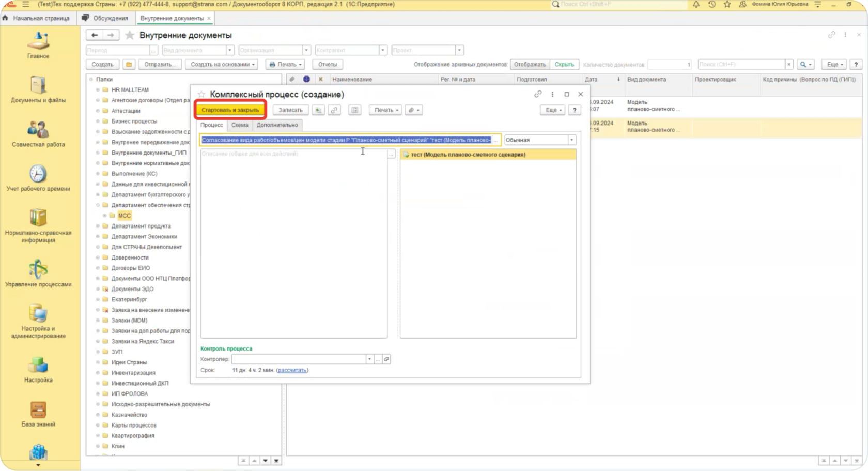868x471 pixels.
Task: Add dialog to favorites with star icon
Action: point(202,94)
